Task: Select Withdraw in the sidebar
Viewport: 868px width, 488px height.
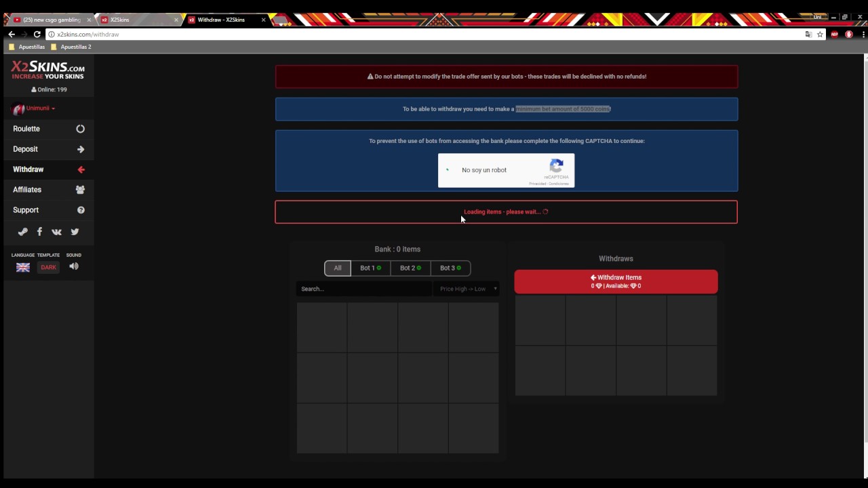Action: [x=49, y=169]
